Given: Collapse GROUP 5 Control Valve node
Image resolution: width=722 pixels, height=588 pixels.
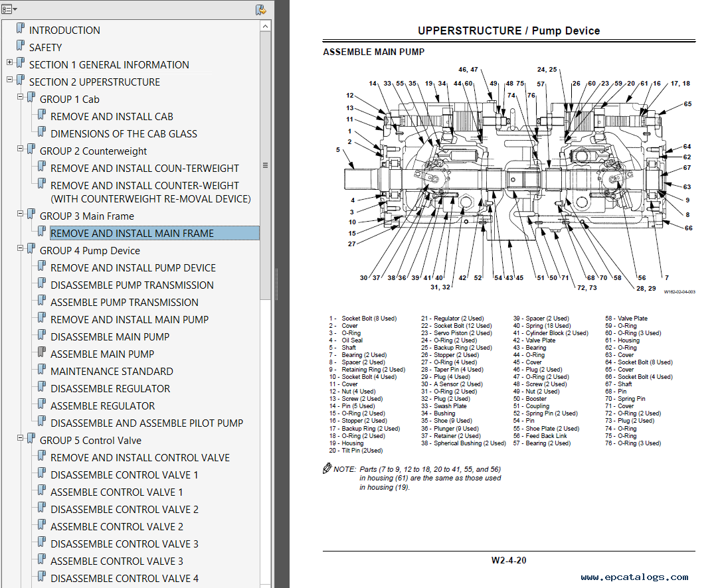Looking at the screenshot, I should [21, 438].
